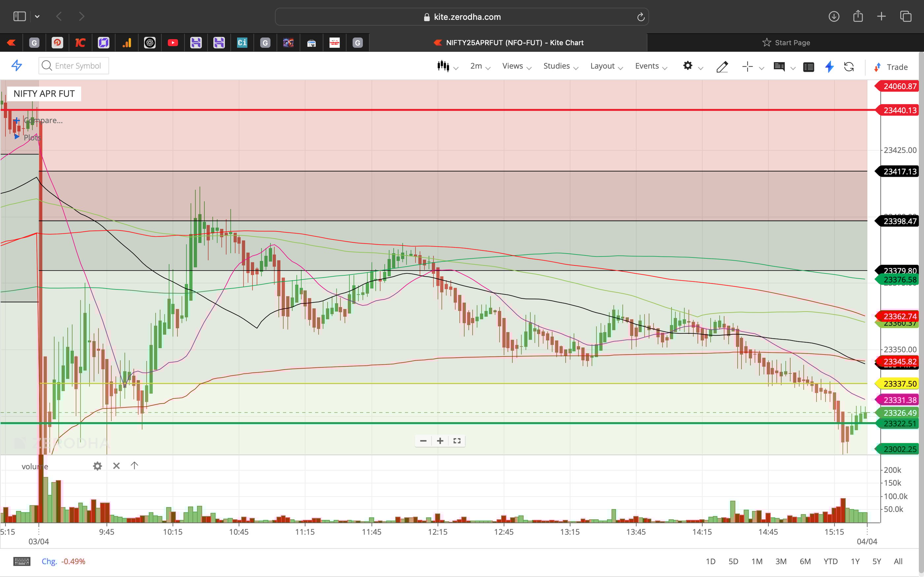Open the chart settings gear icon
The image size is (924, 577).
688,66
